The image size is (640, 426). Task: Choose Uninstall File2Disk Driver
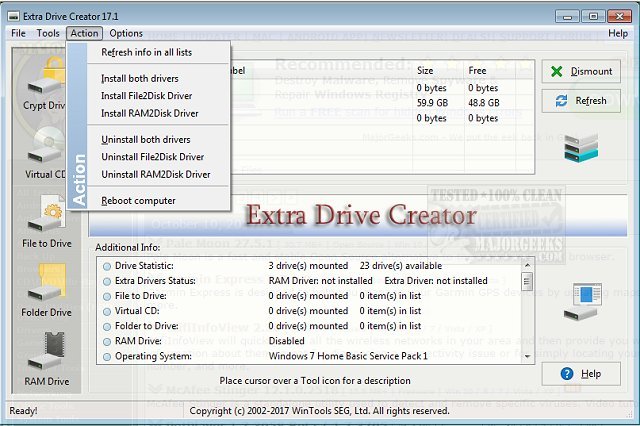point(159,157)
